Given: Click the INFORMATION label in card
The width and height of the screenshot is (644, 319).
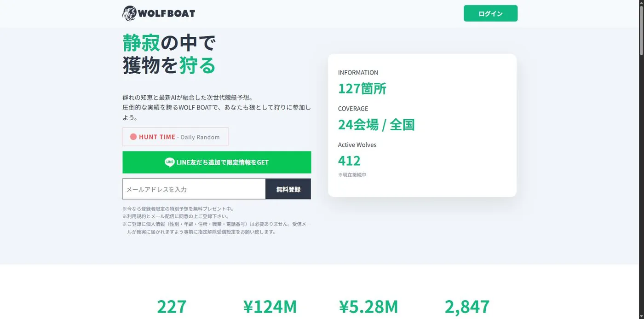Looking at the screenshot, I should click(358, 73).
